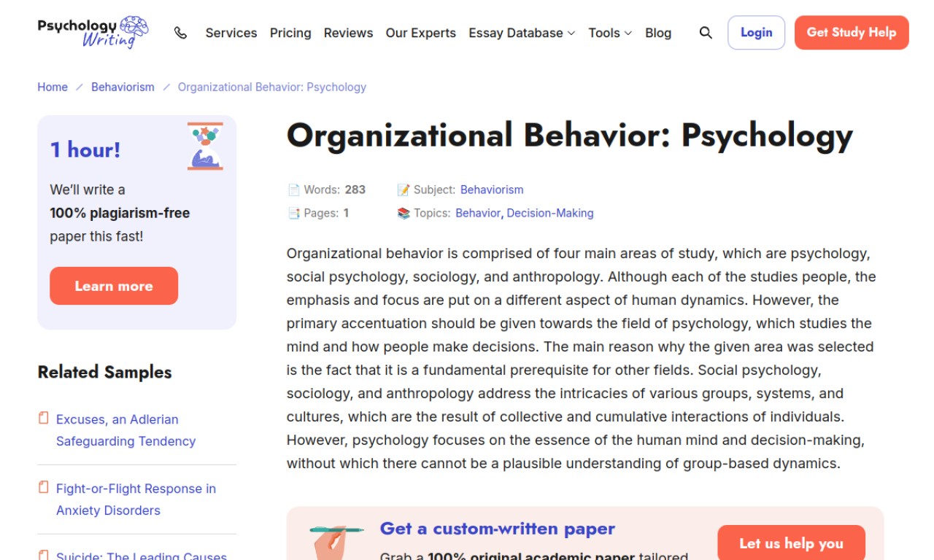934x560 pixels.
Task: Go to Home breadcrumb link
Action: 53,87
